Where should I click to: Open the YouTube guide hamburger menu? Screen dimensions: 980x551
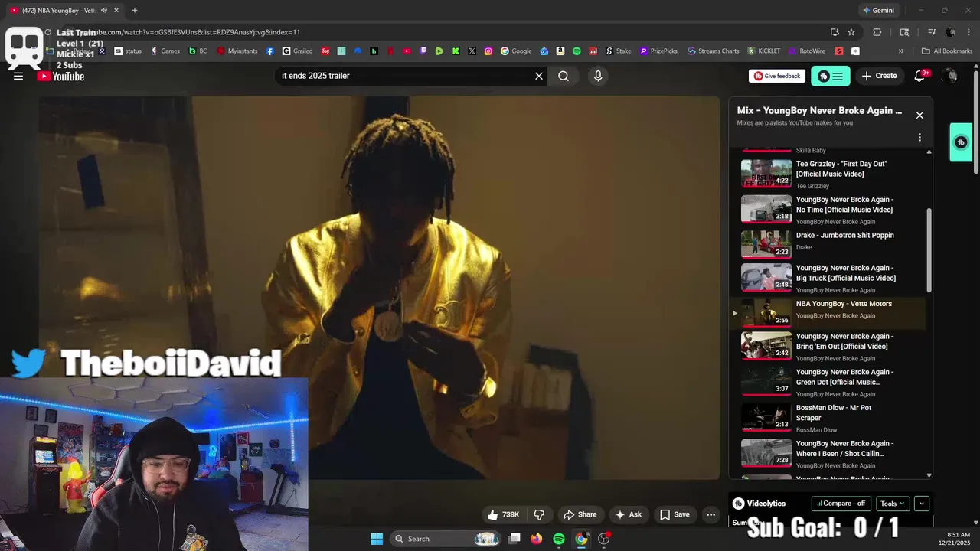(18, 76)
